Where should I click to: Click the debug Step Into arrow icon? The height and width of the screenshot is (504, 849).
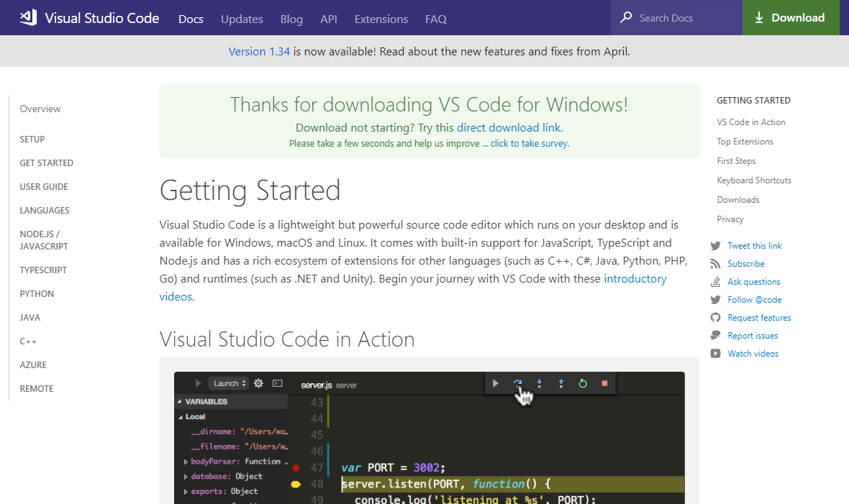pyautogui.click(x=540, y=383)
